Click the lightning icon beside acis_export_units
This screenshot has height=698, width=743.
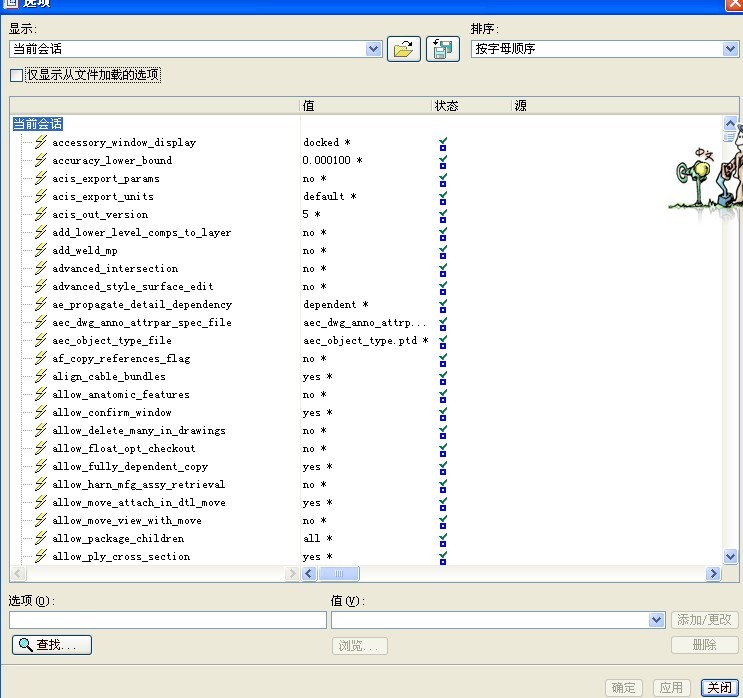(41, 195)
